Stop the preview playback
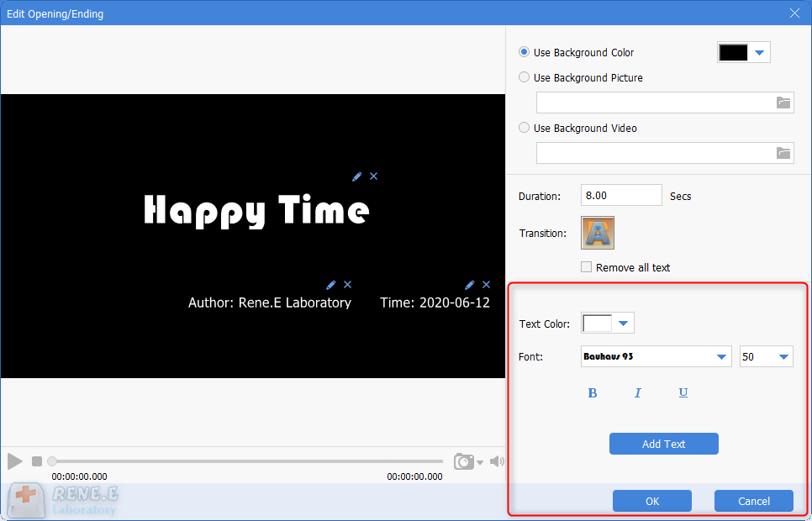 37,461
